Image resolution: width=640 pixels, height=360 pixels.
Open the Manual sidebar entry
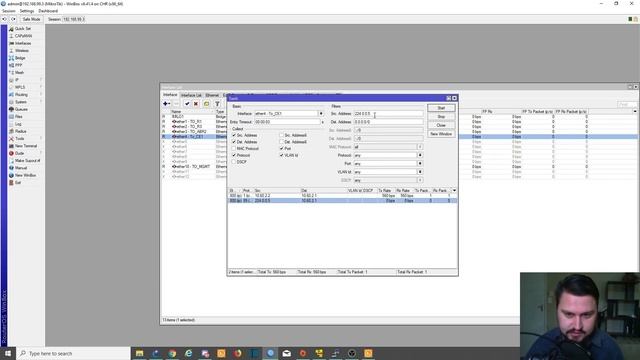pyautogui.click(x=21, y=168)
